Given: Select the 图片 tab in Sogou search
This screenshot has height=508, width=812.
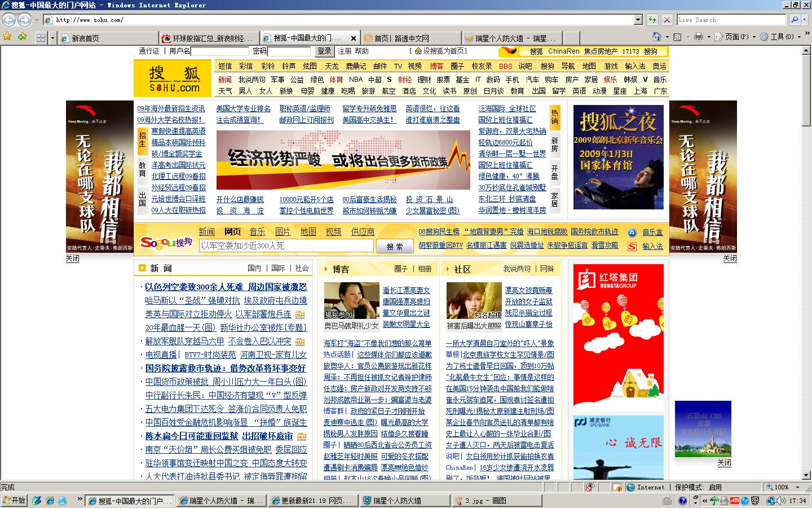Looking at the screenshot, I should [283, 231].
